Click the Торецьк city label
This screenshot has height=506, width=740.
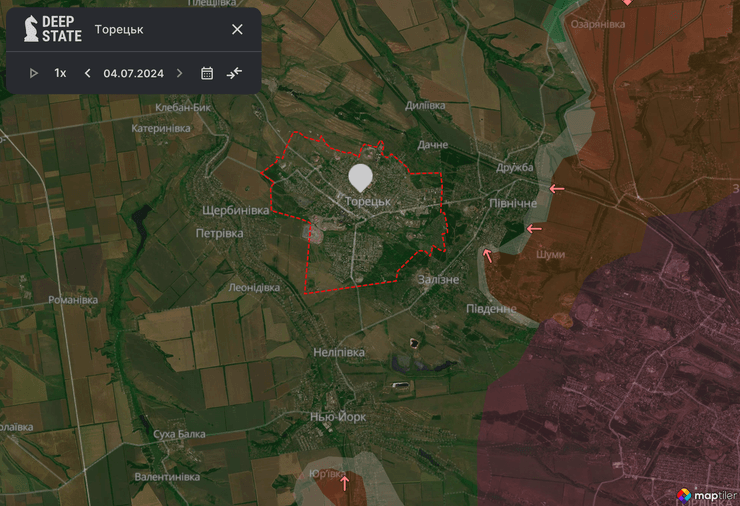tap(368, 202)
